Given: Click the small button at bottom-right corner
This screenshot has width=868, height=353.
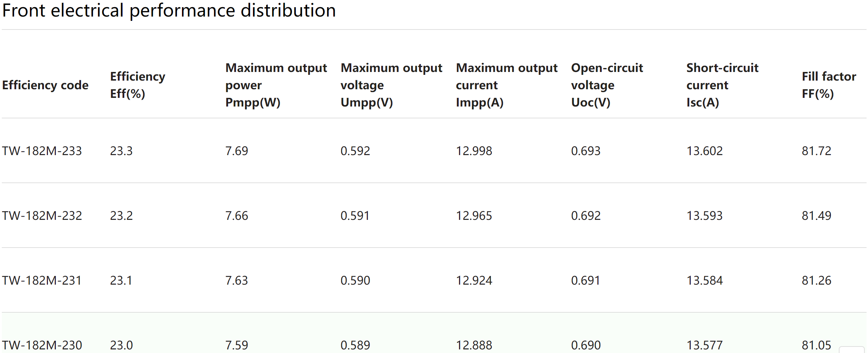Looking at the screenshot, I should (x=851, y=350).
